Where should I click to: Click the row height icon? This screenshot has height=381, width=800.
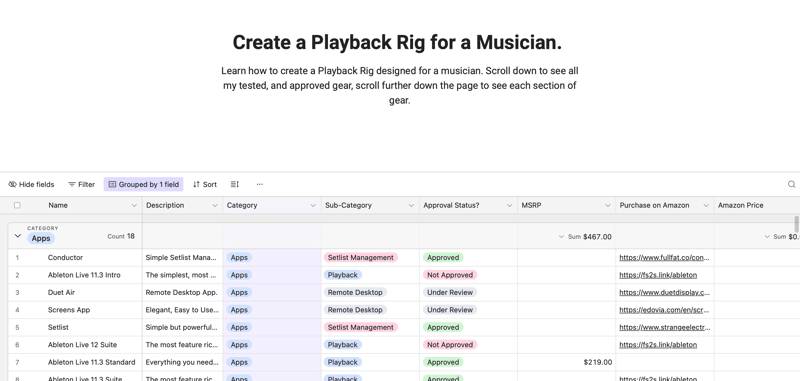(235, 184)
